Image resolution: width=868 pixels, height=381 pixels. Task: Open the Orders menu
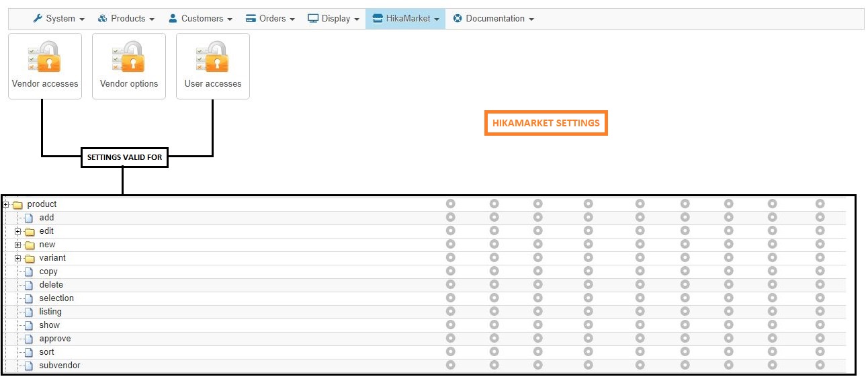[270, 19]
